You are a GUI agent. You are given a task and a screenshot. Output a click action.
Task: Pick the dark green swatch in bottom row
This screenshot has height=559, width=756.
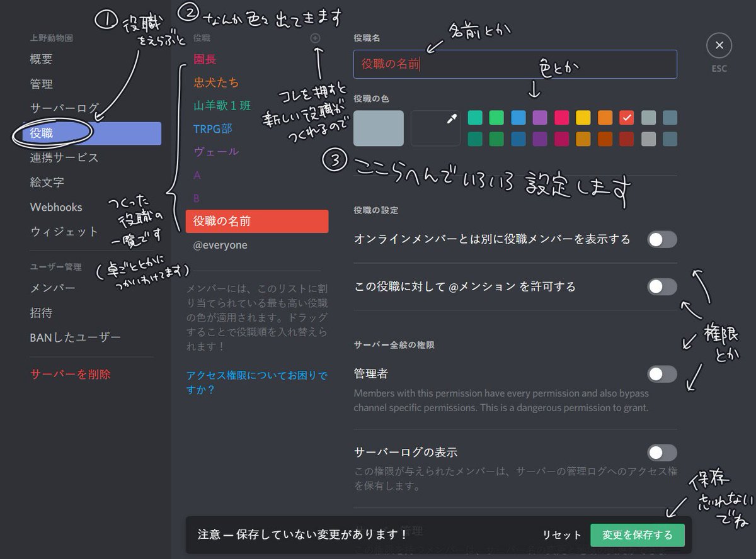tap(497, 138)
